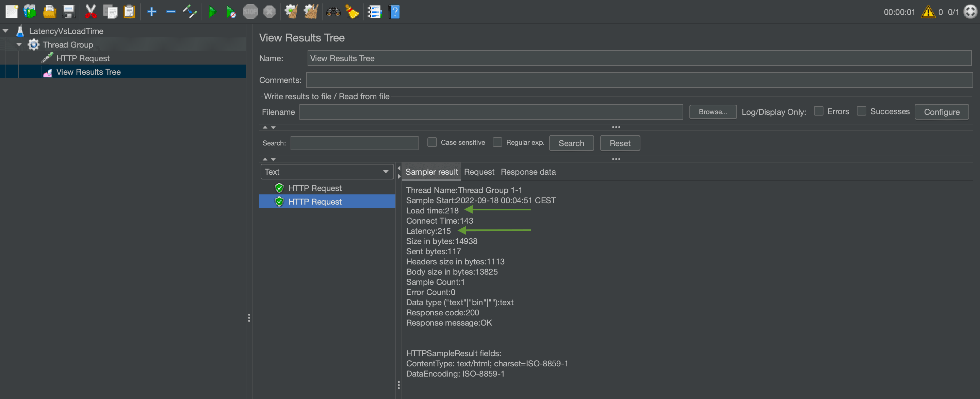980x399 pixels.
Task: Switch to the Response data tab
Action: pos(528,172)
